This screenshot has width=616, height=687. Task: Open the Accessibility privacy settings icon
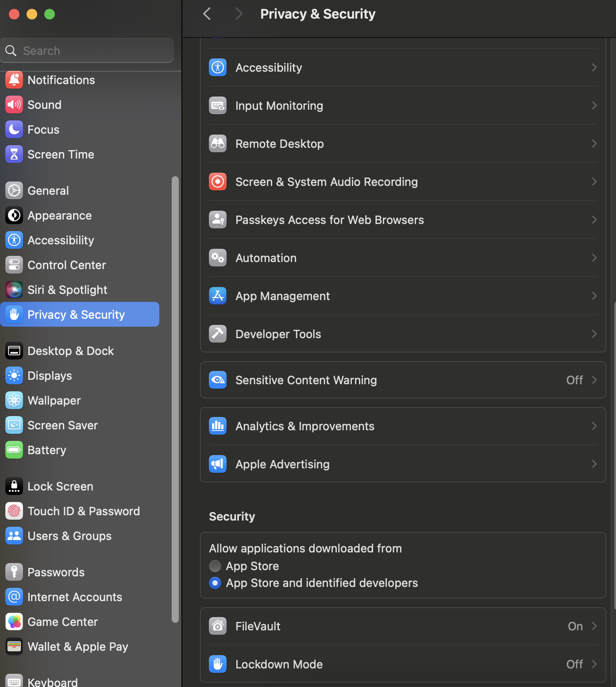pyautogui.click(x=217, y=67)
